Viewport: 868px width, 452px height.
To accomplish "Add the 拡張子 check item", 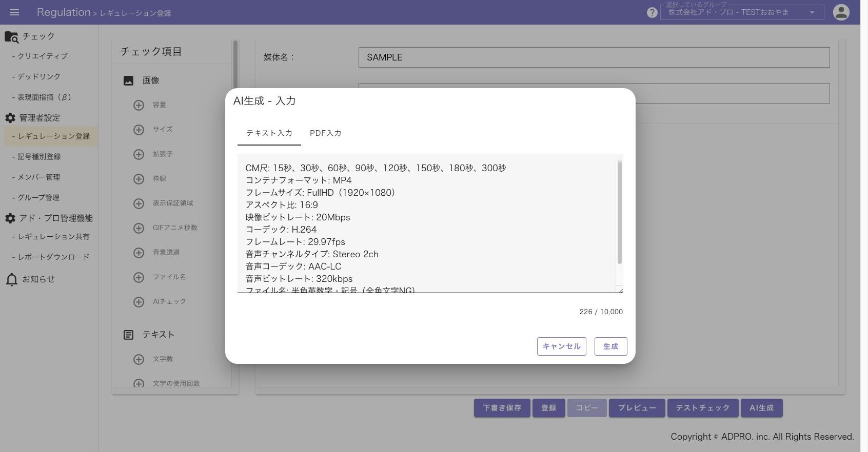I will click(x=139, y=154).
